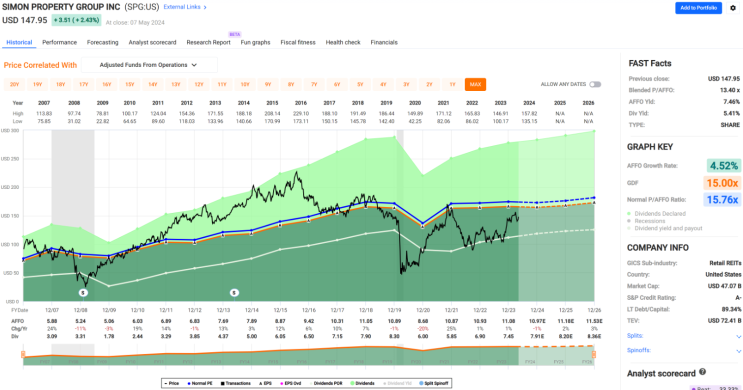Open the Adjusted Funds From Operations dropdown
This screenshot has height=390, width=743.
click(x=149, y=65)
